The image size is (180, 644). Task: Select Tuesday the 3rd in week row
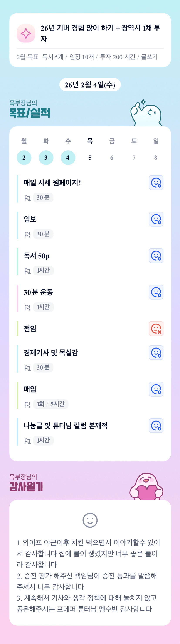[46, 158]
